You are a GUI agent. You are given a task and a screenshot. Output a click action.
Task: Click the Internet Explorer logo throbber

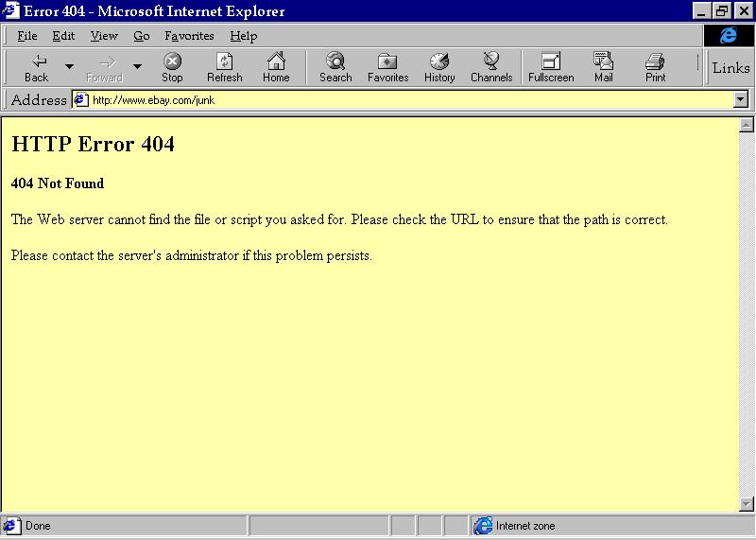click(729, 35)
